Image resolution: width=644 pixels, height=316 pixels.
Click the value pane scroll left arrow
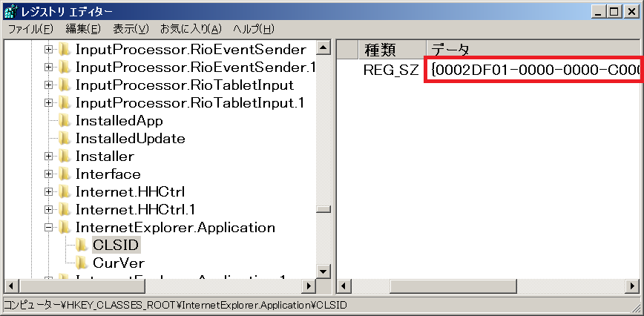(344, 286)
